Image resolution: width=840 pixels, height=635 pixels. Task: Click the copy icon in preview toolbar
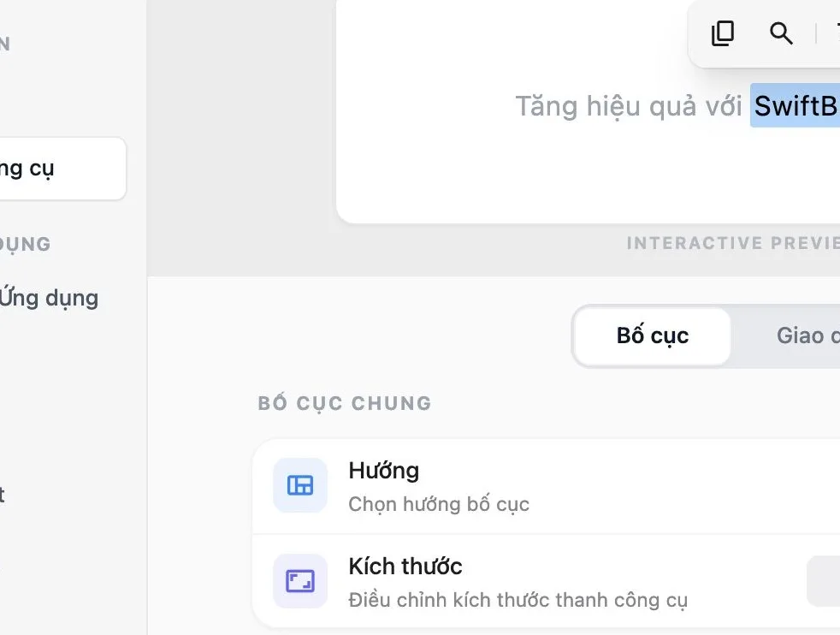pyautogui.click(x=722, y=33)
